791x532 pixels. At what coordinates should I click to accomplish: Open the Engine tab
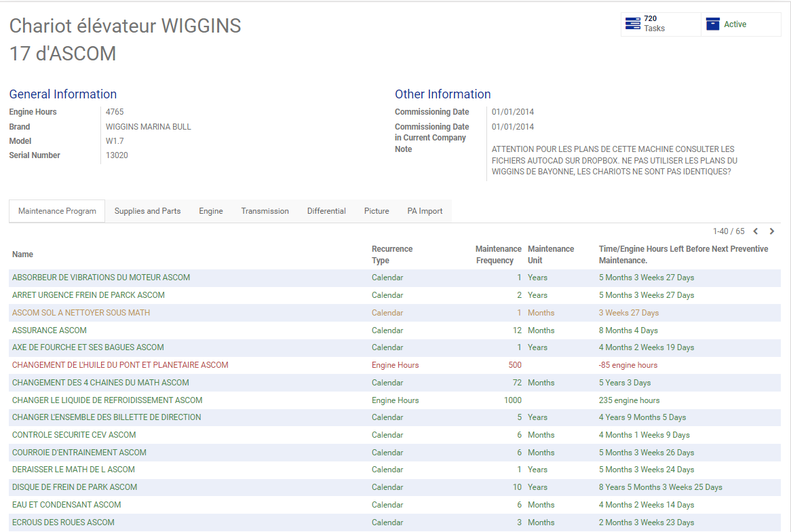(211, 211)
